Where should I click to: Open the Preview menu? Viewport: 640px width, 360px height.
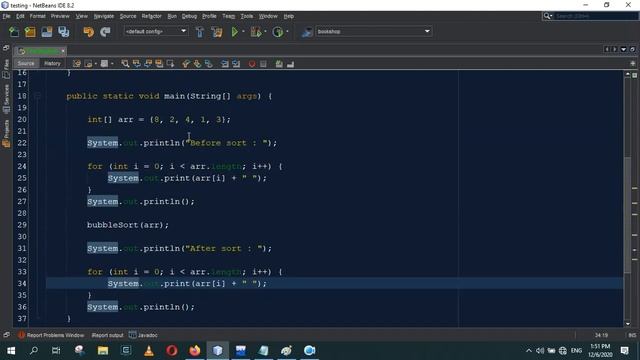[x=60, y=16]
